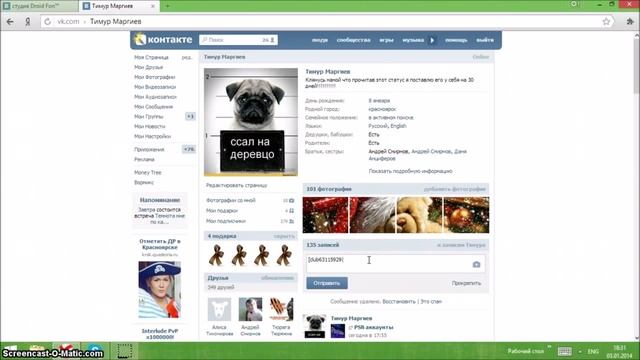Open the golden ornament photo thumbnail

466,215
